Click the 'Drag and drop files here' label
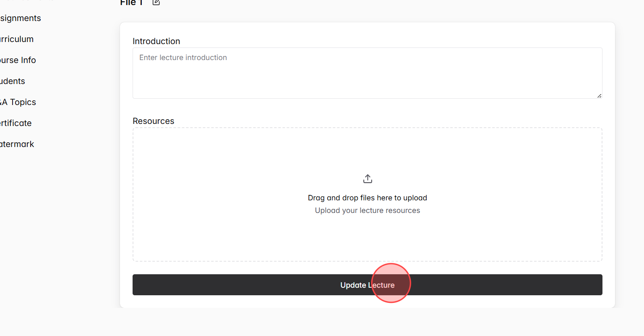 pyautogui.click(x=368, y=197)
